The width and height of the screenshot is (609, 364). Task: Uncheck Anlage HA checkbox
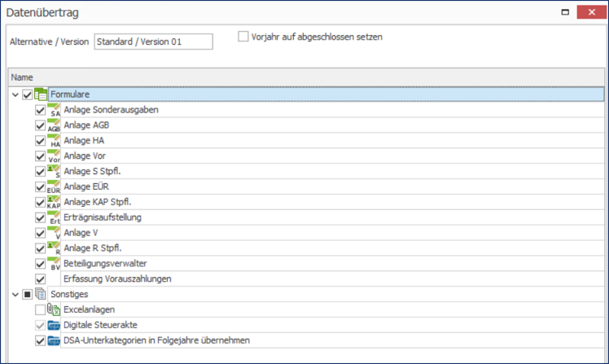tap(40, 141)
